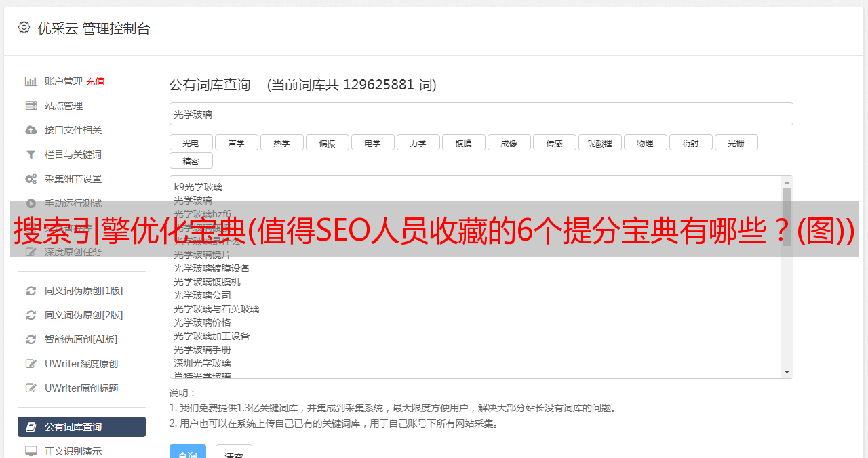
Task: Open the UWriter原创标题 sidebar item
Action: tap(81, 388)
